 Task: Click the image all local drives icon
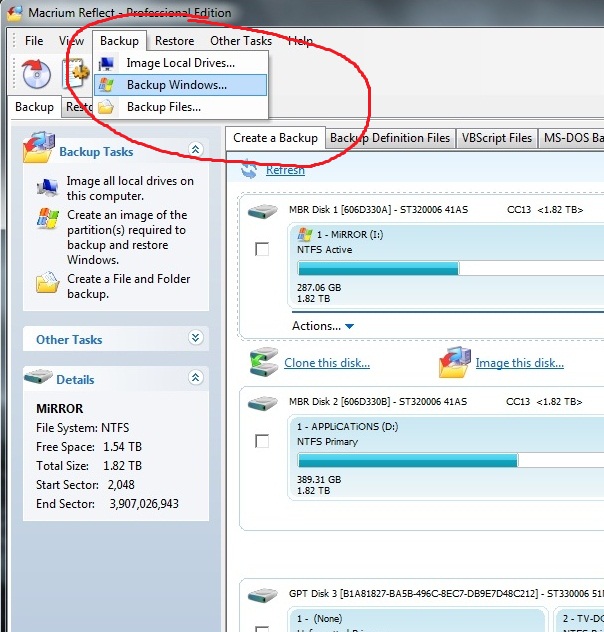(x=46, y=187)
